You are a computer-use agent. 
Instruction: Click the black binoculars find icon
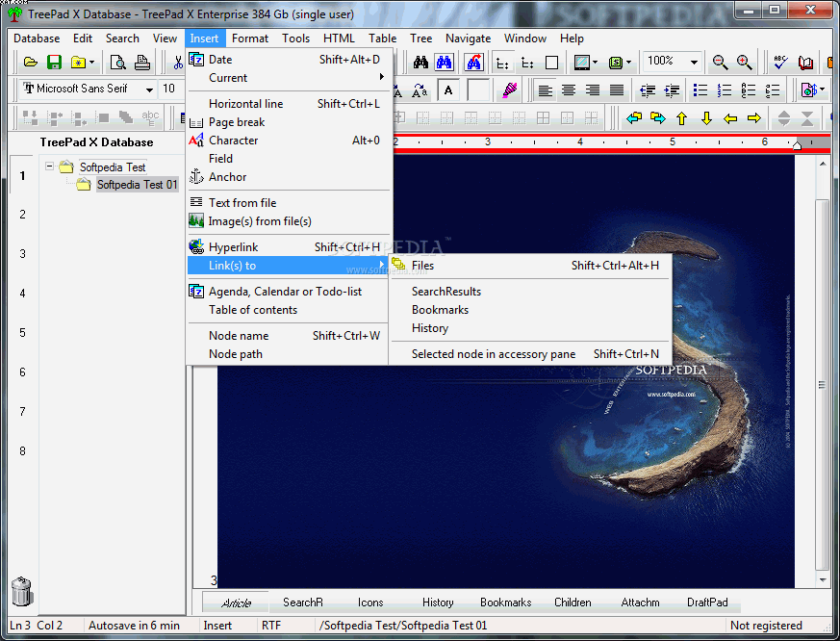click(x=420, y=63)
